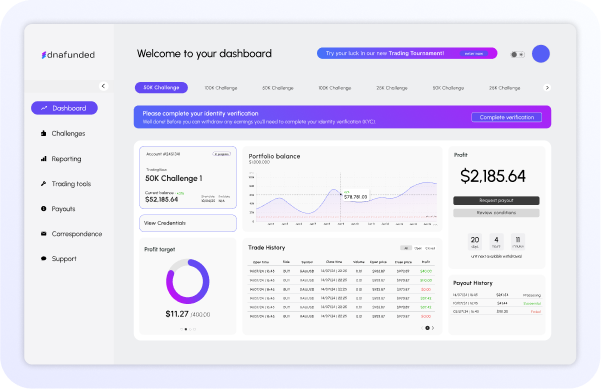Toggle the theme switch near the avatar

click(517, 54)
